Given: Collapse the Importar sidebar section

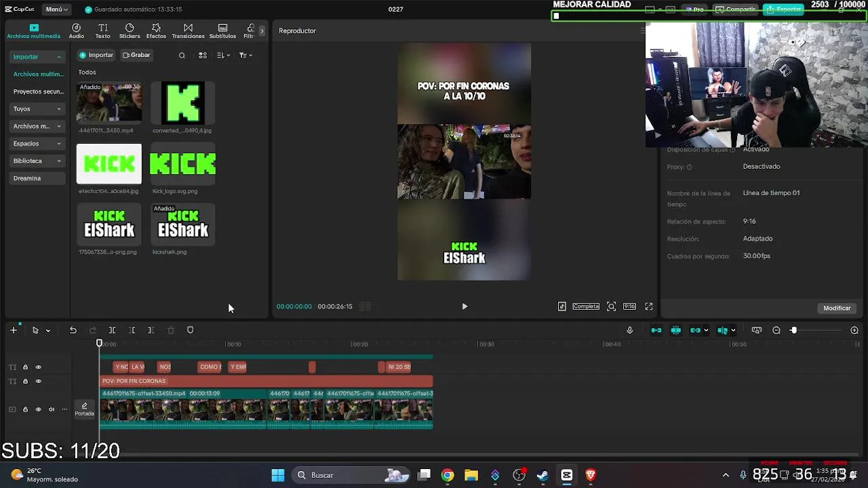Looking at the screenshot, I should (x=37, y=57).
